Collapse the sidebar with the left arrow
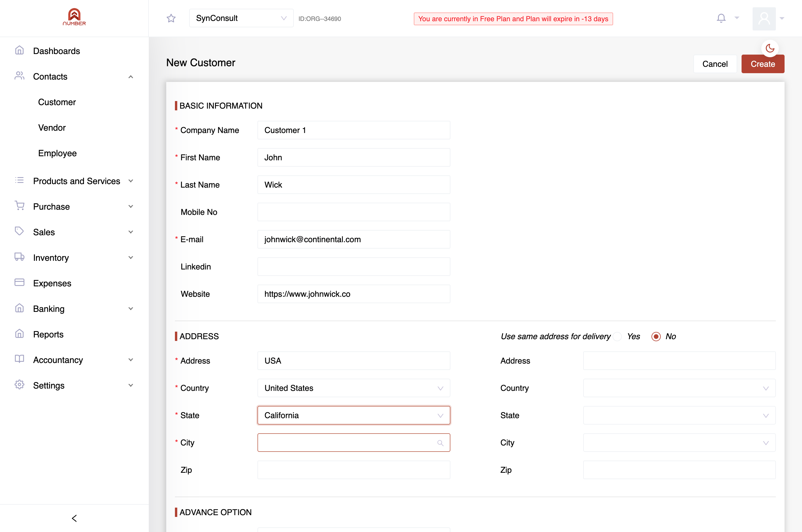Screen dimensions: 802x532 (74, 518)
